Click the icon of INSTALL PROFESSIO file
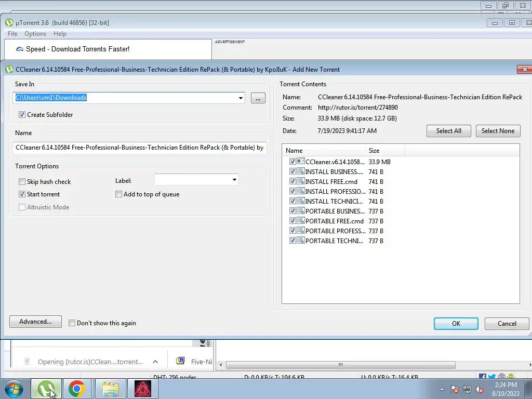Viewport: 532px width, 399px height. click(x=301, y=191)
